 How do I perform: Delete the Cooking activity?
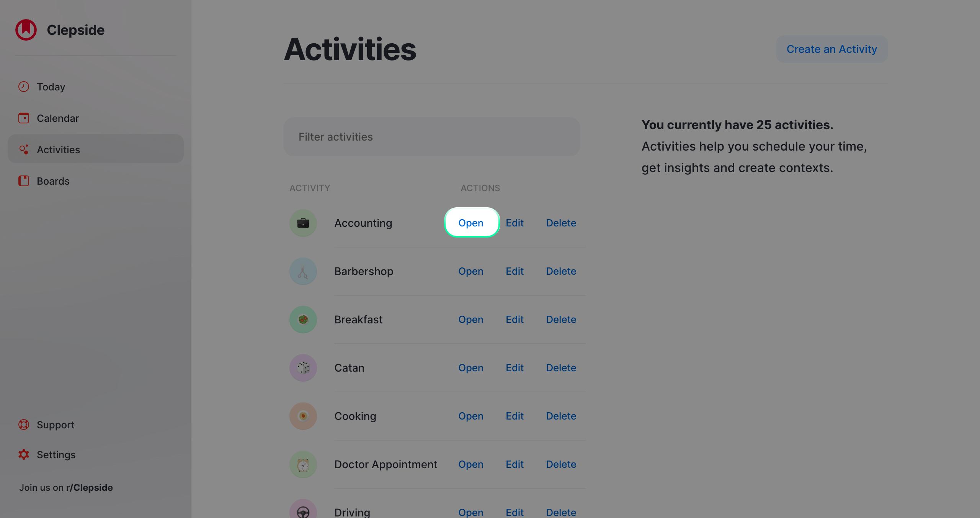[x=561, y=416]
